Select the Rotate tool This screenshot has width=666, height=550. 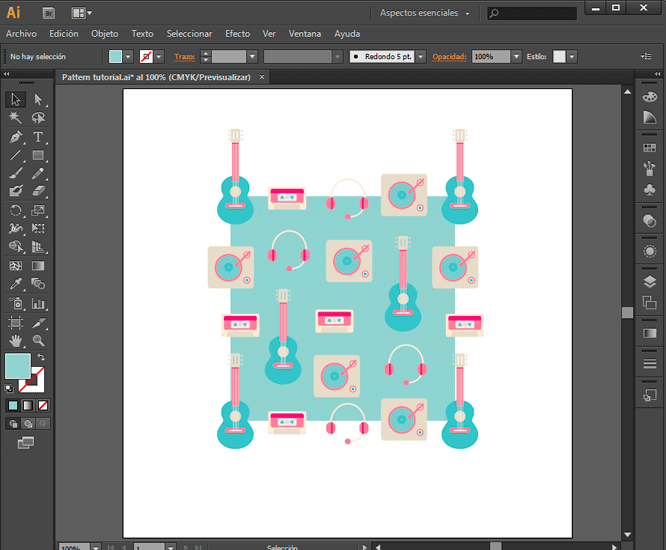pos(16,210)
